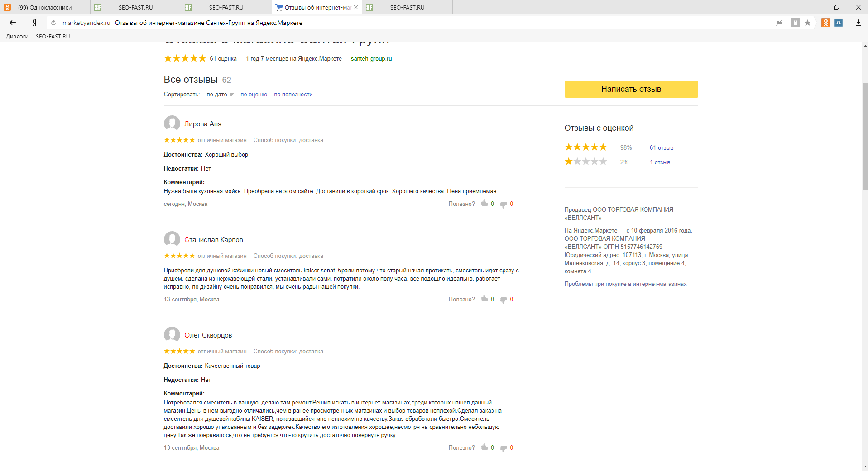Screen dimensions: 868x471
Task: Like Станислав Карпов's review with thumbs up
Action: pos(484,299)
